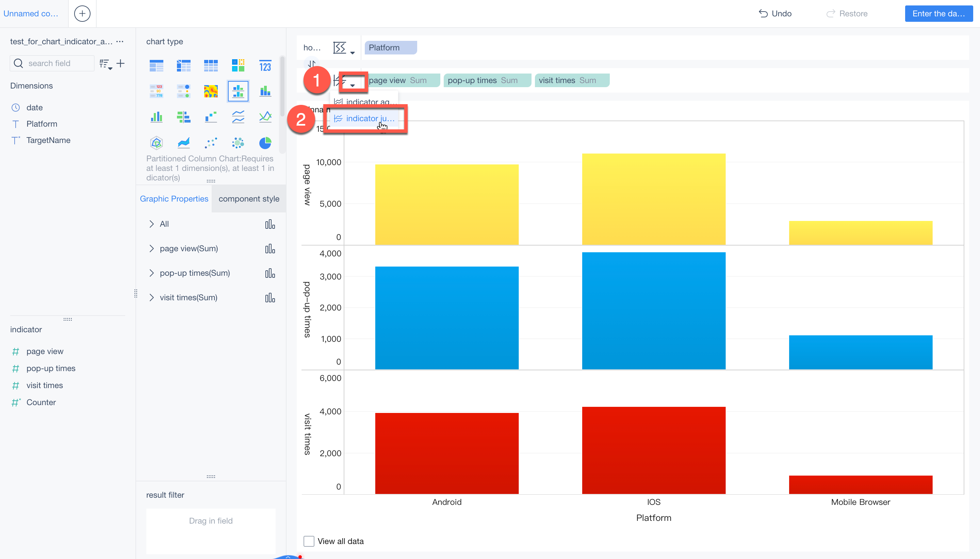Change page view(Sum) graphic type icon
Viewport: 980px width, 559px height.
point(270,249)
